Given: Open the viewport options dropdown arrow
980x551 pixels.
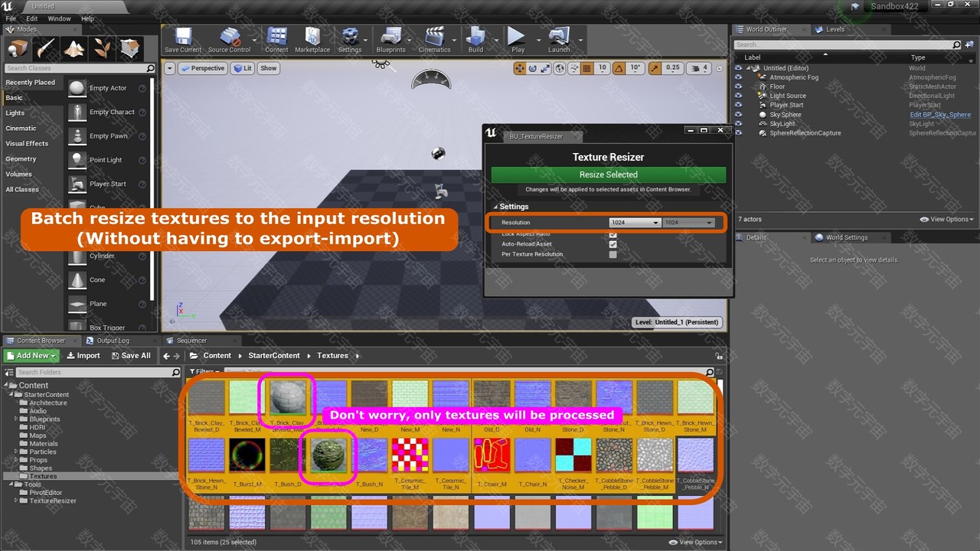Looking at the screenshot, I should (170, 68).
